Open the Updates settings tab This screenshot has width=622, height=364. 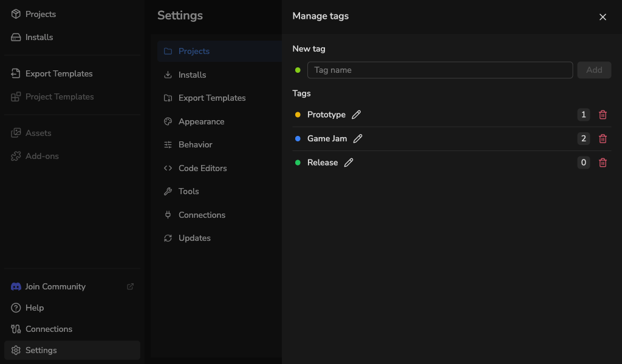pyautogui.click(x=219, y=238)
